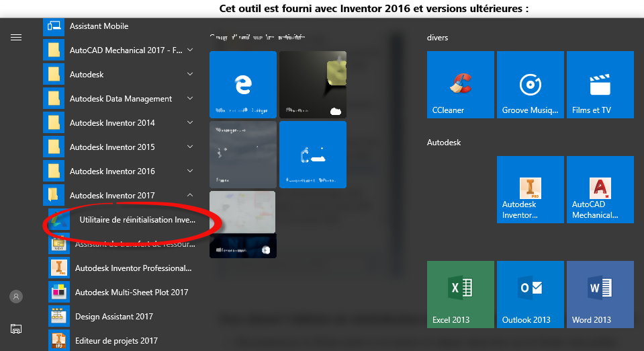Viewport: 644px width, 351px height.
Task: Launch Groove Musique tile
Action: click(x=531, y=85)
